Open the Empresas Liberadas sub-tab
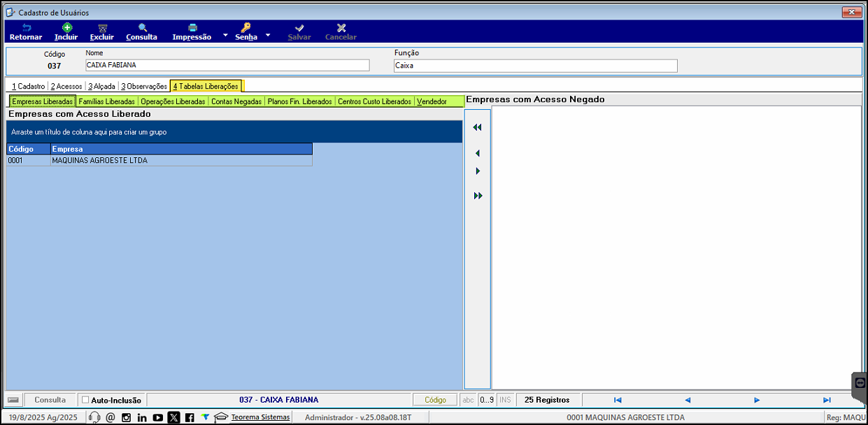 click(x=42, y=101)
